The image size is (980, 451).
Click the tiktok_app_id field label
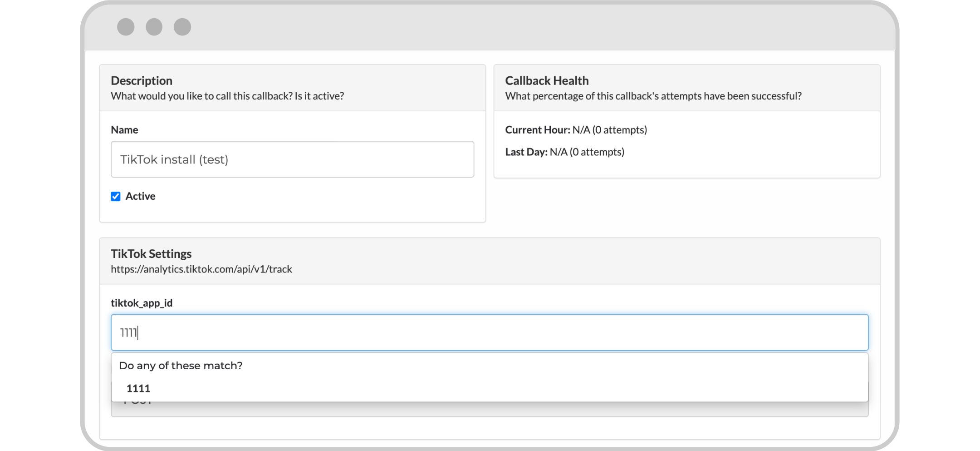pyautogui.click(x=142, y=303)
